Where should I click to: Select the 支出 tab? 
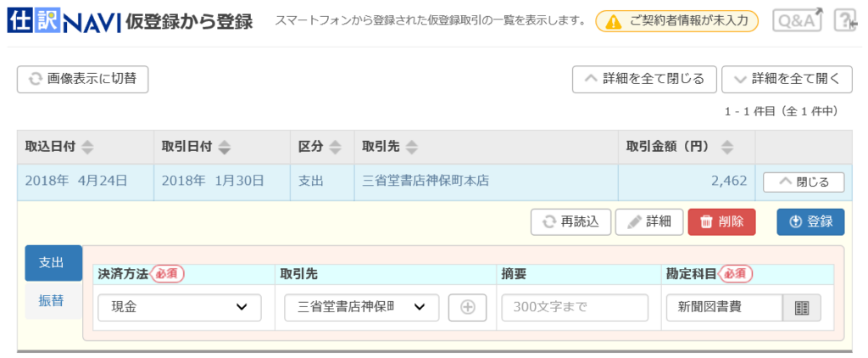(x=53, y=263)
